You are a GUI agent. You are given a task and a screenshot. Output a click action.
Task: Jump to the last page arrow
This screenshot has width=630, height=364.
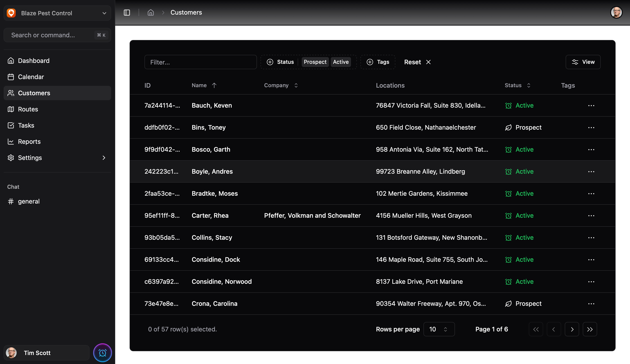click(590, 329)
